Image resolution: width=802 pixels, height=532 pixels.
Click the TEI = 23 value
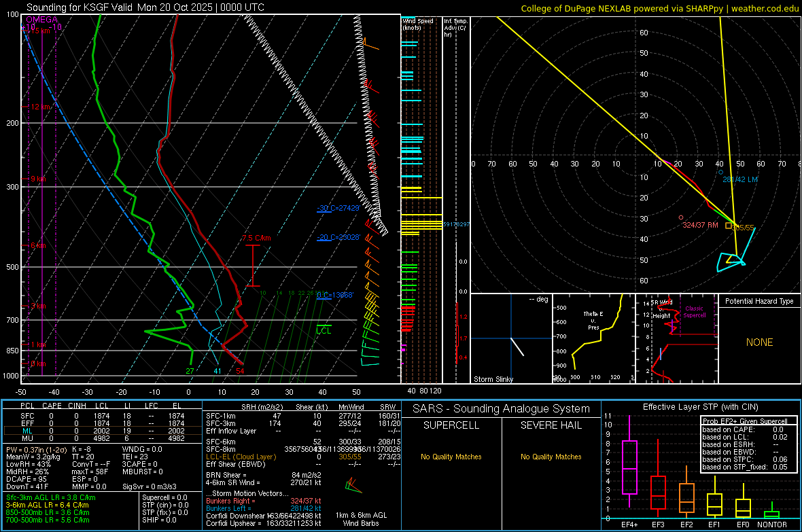click(135, 457)
